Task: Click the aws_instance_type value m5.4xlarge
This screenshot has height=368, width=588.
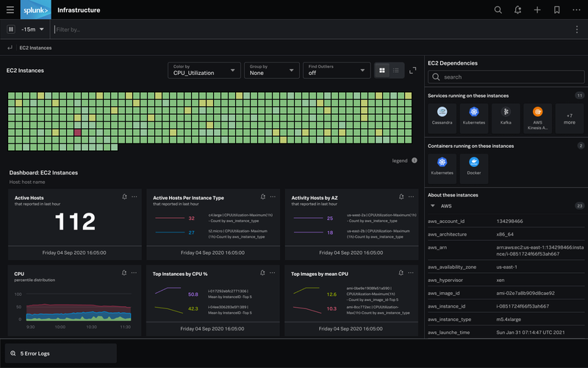Action: (x=509, y=319)
